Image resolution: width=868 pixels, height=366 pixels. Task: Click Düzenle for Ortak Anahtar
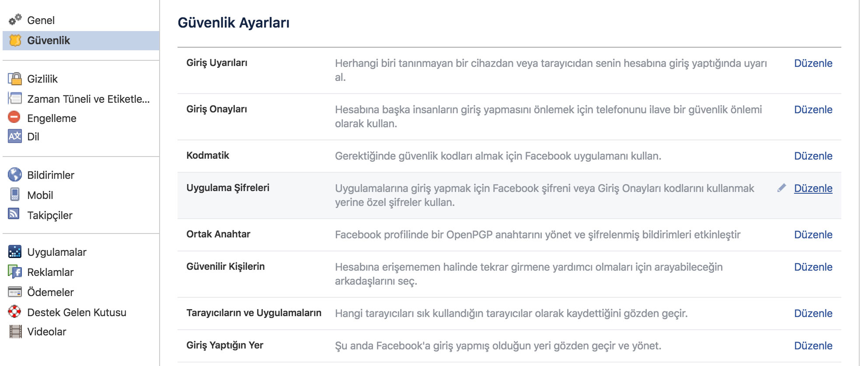click(x=813, y=234)
